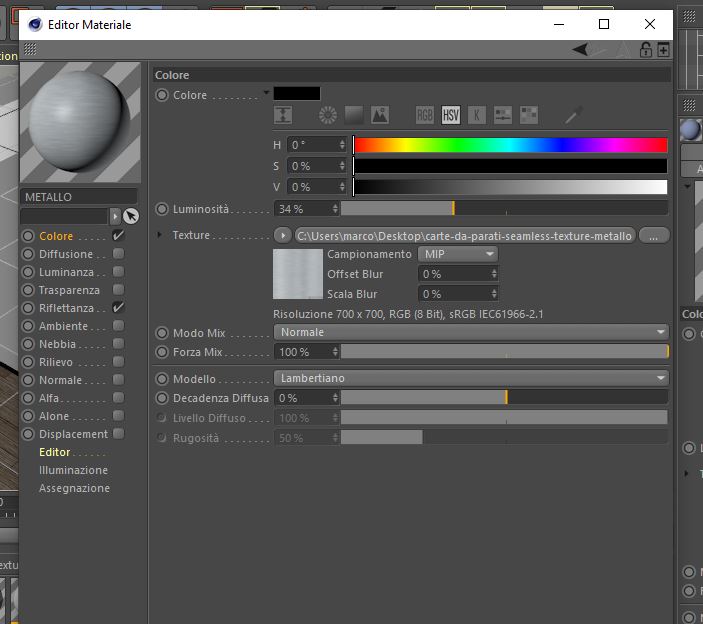Switch to HSV color mode
Screen dimensions: 703x624
[x=451, y=115]
